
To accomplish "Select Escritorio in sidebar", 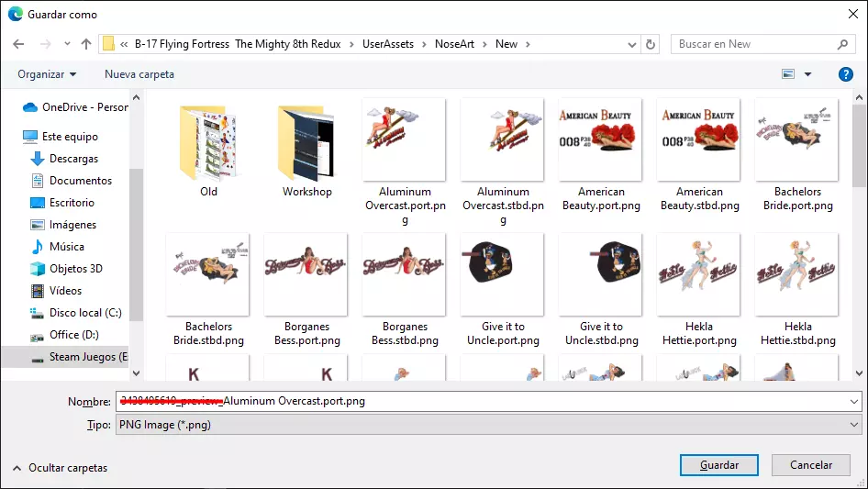I will [62, 203].
